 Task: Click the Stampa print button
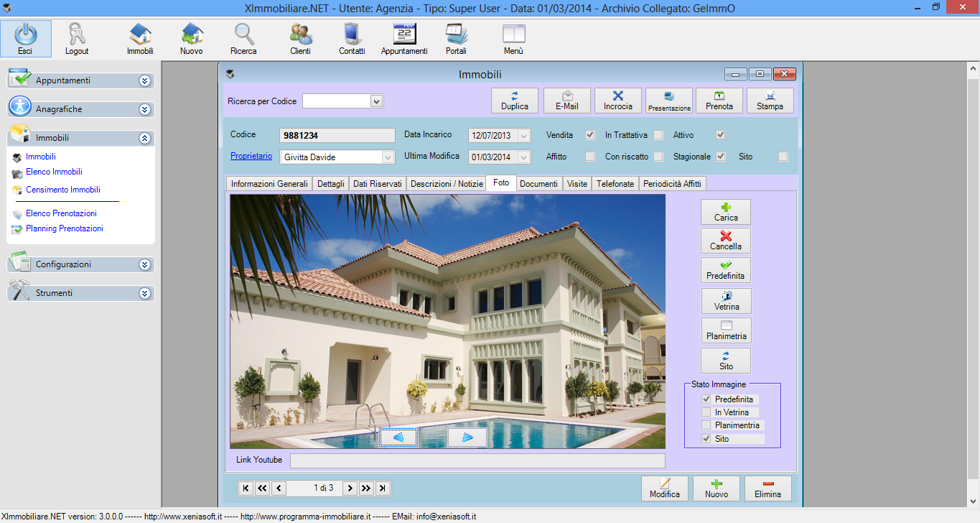[x=770, y=101]
